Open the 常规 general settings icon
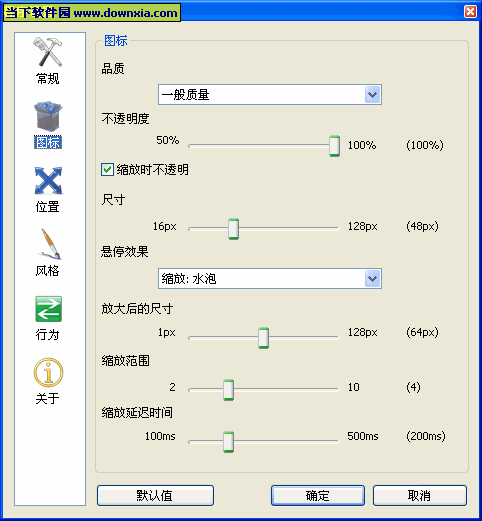The height and width of the screenshot is (521, 482). click(x=48, y=52)
